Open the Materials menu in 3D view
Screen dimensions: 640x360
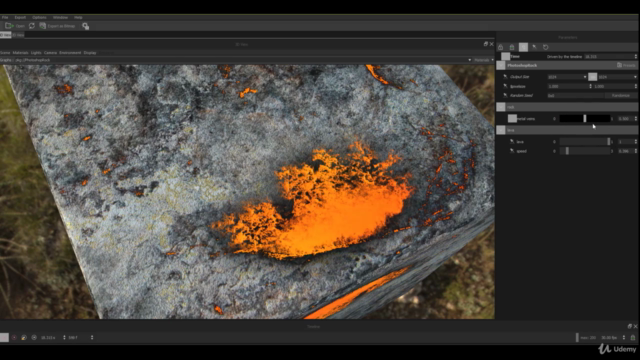pos(20,53)
